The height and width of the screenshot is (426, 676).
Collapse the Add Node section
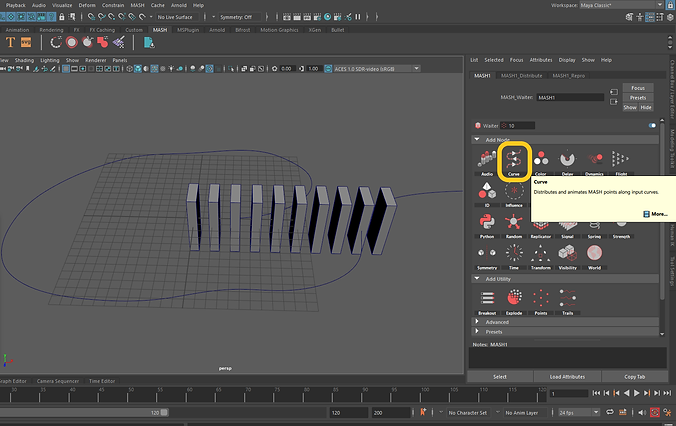pyautogui.click(x=477, y=140)
